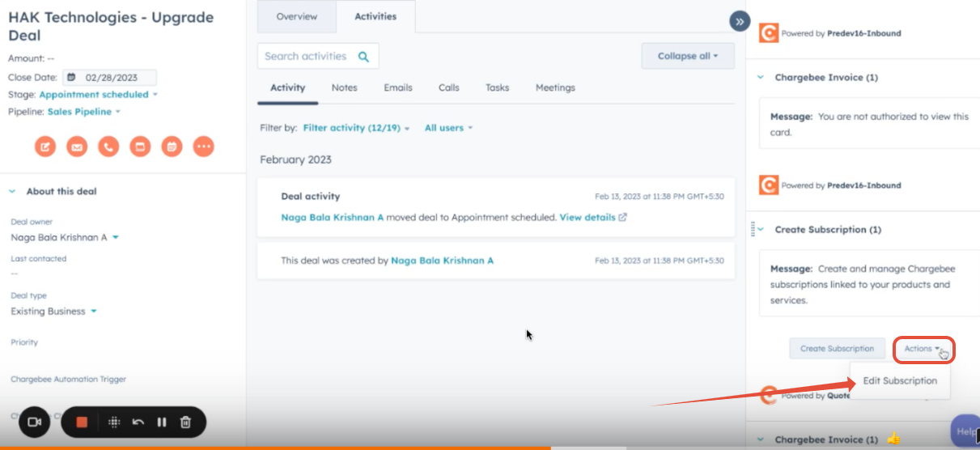Click the Search activities input field
980x450 pixels.
tap(306, 57)
